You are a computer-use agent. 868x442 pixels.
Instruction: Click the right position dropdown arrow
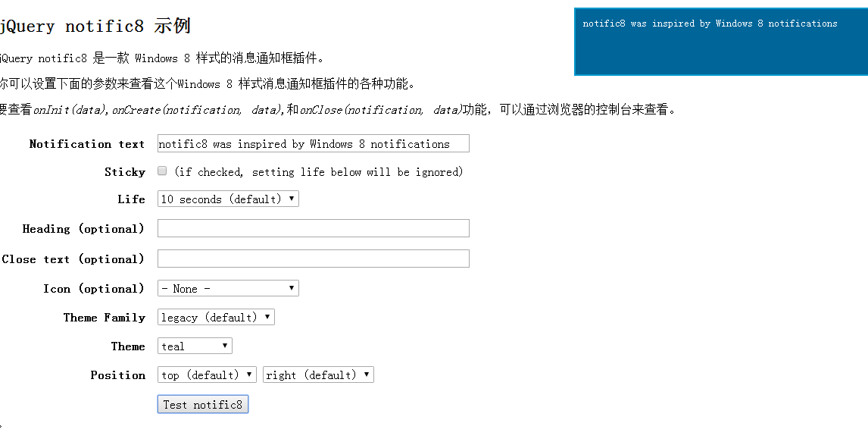(367, 375)
